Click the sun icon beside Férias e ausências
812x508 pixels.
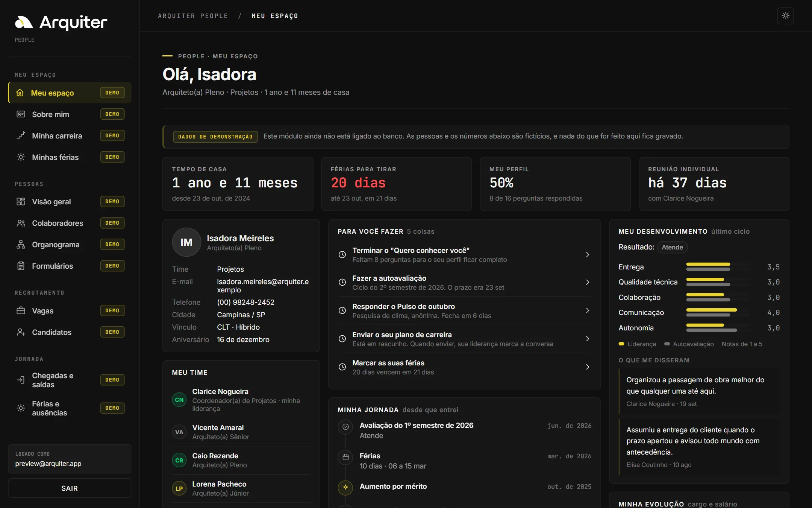pyautogui.click(x=21, y=408)
